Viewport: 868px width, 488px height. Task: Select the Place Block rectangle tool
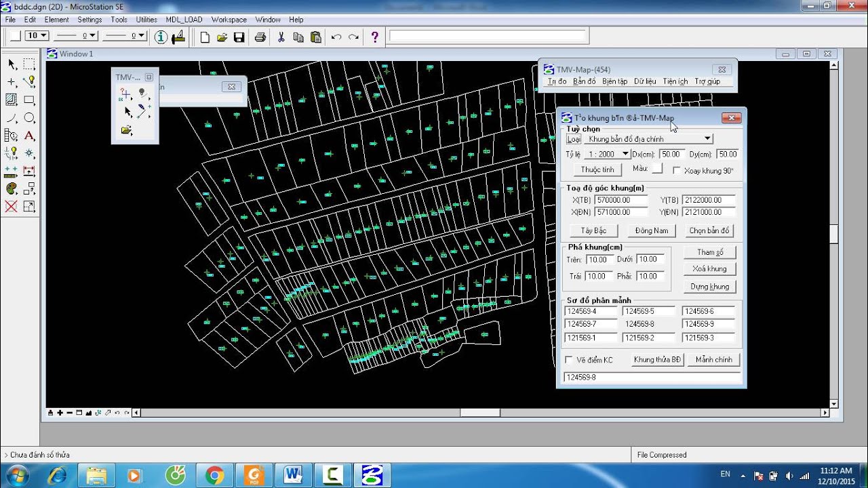(29, 100)
